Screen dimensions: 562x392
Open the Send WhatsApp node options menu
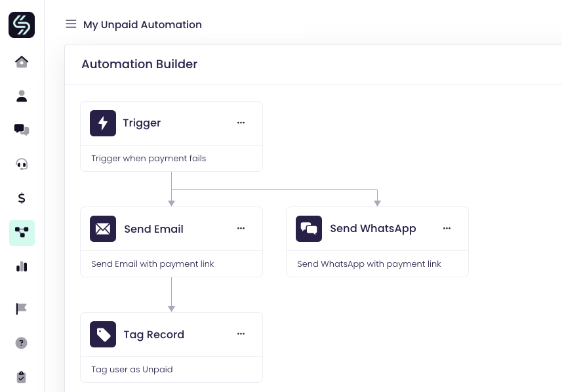point(447,228)
